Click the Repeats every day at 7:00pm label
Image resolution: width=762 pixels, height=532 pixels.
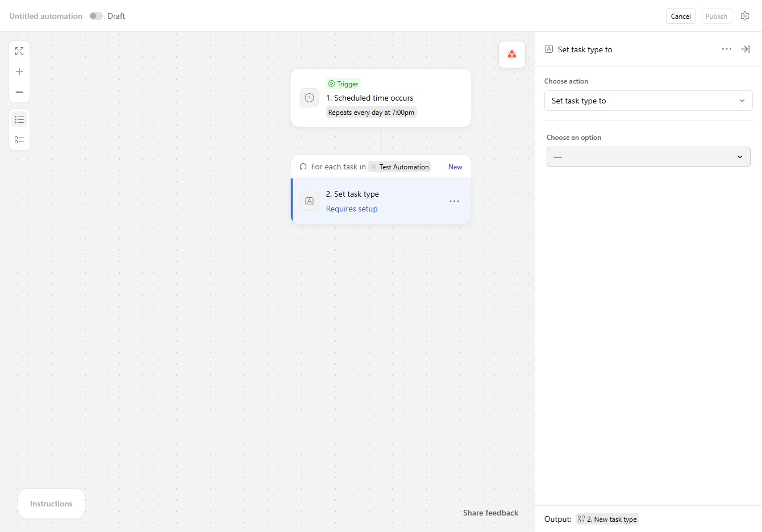click(371, 113)
